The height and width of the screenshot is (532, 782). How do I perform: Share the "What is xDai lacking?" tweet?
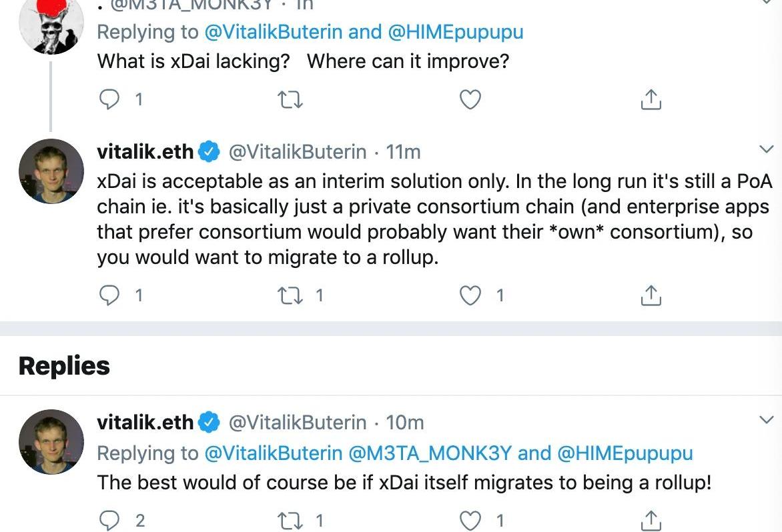coord(651,99)
